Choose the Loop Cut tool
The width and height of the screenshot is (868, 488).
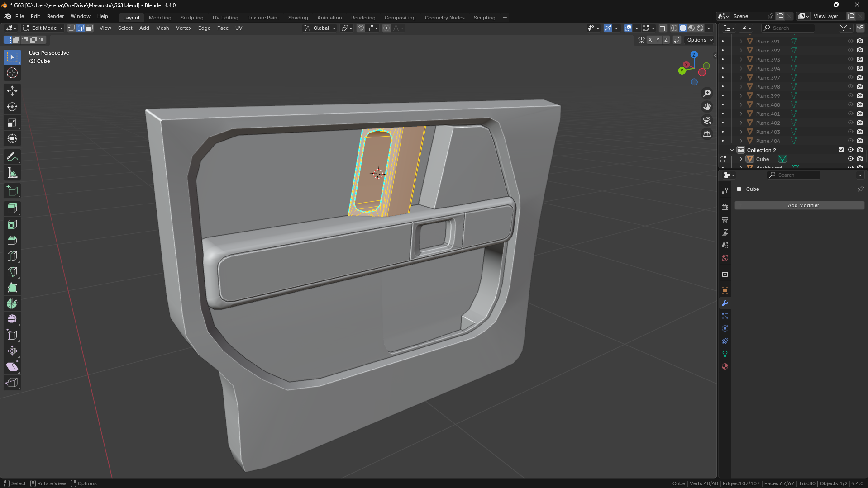pyautogui.click(x=12, y=256)
